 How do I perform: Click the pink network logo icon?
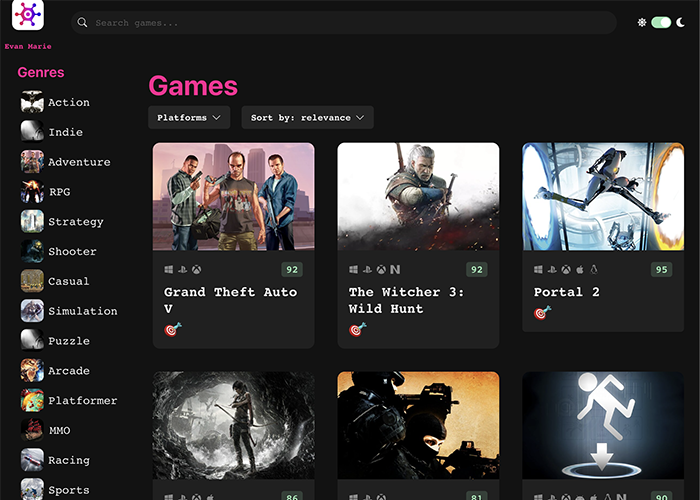click(x=28, y=15)
